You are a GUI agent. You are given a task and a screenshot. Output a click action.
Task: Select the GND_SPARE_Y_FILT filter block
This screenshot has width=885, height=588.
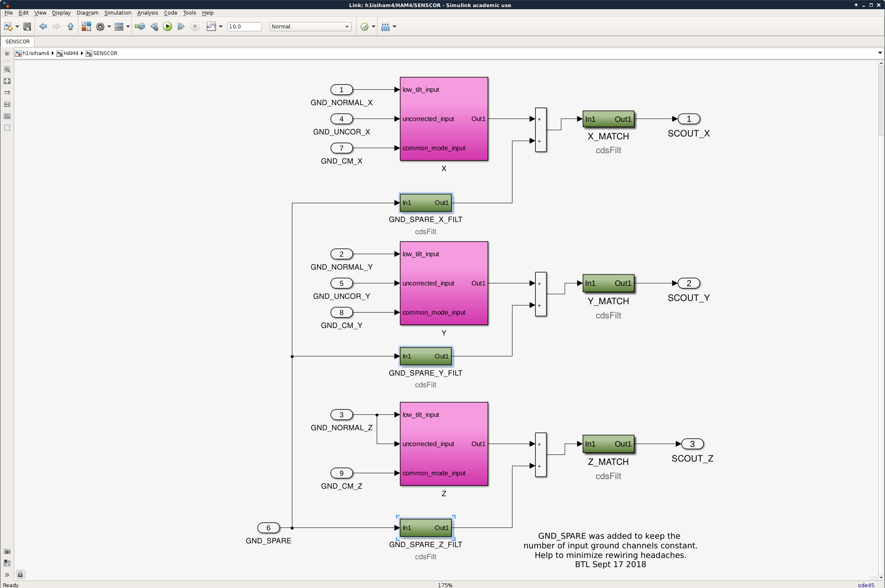426,356
